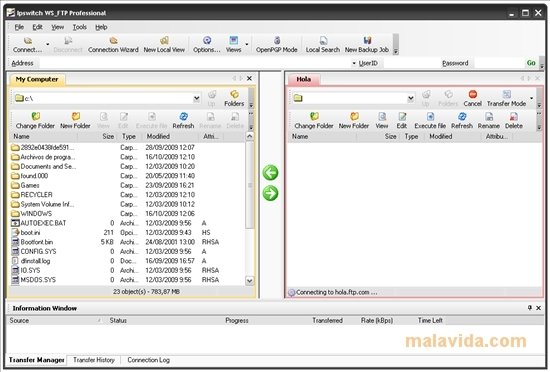
Task: Toggle Folders view in local pane
Action: 234,99
